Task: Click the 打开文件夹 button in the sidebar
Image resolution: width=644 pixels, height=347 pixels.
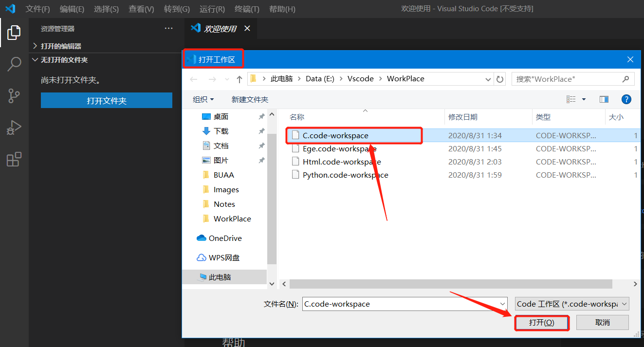Action: [107, 101]
